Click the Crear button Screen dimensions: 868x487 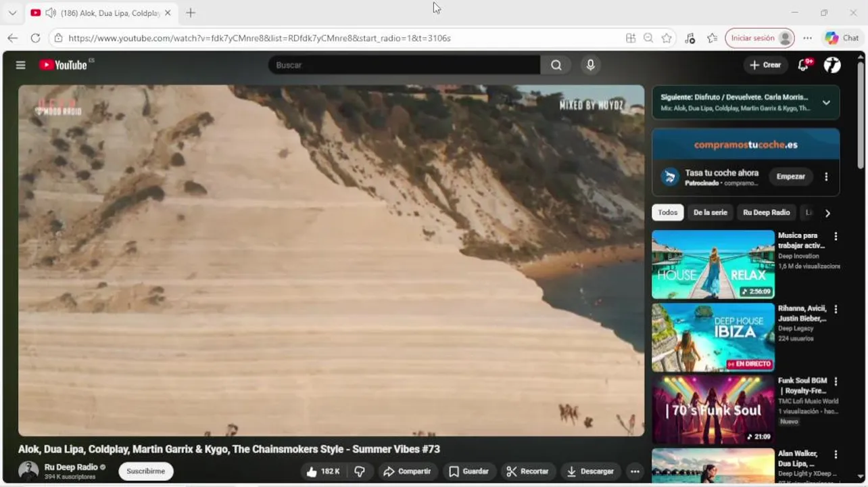765,65
